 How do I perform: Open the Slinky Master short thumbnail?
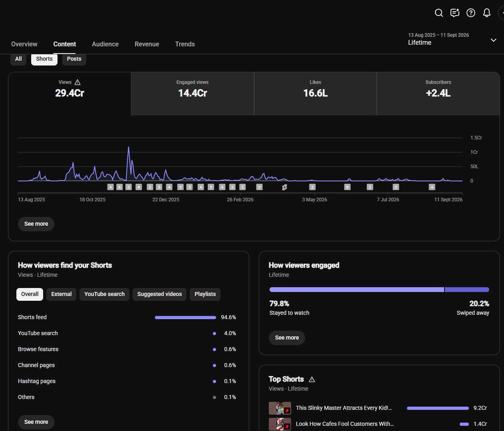280,408
